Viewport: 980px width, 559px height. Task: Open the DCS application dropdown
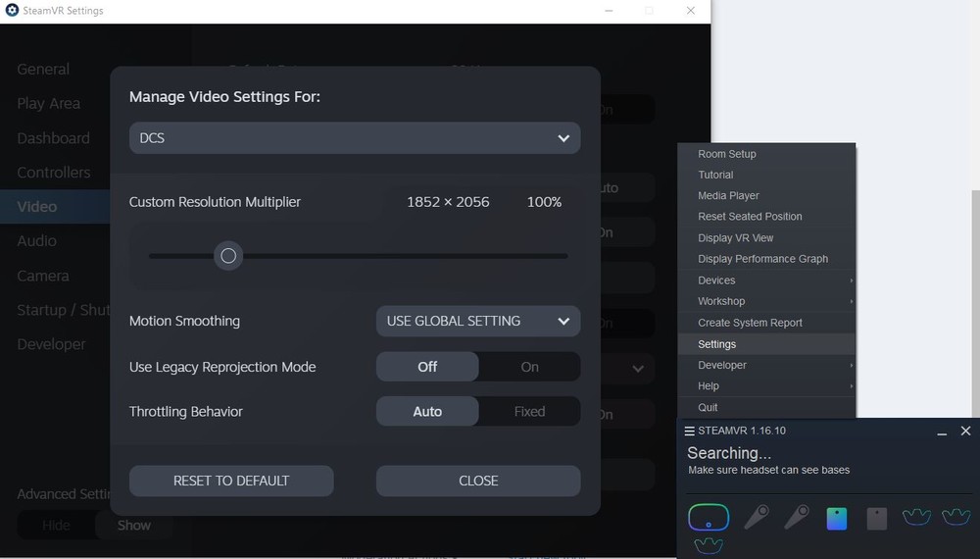pos(355,138)
